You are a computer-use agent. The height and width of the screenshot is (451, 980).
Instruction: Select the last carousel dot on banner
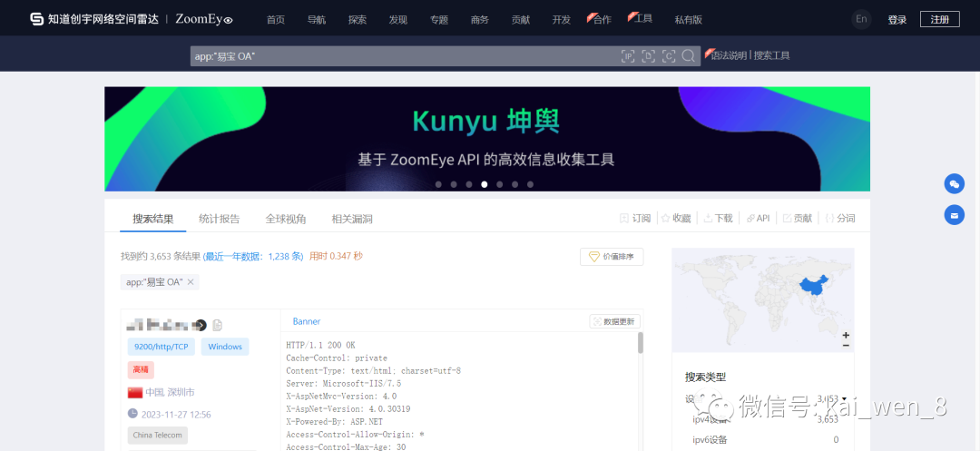pos(530,184)
